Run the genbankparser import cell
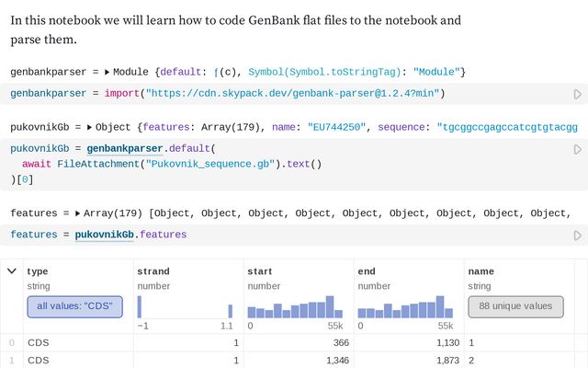The image size is (588, 368). click(577, 94)
